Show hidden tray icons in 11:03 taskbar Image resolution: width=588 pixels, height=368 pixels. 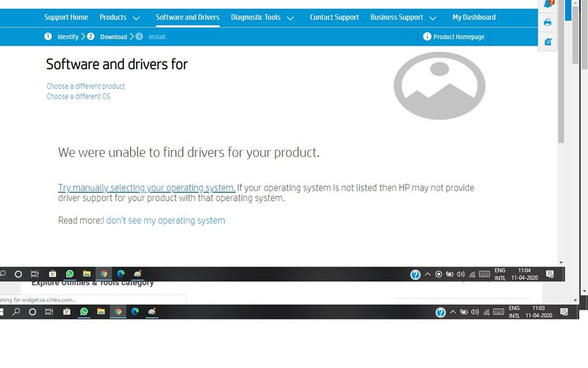pos(453,311)
